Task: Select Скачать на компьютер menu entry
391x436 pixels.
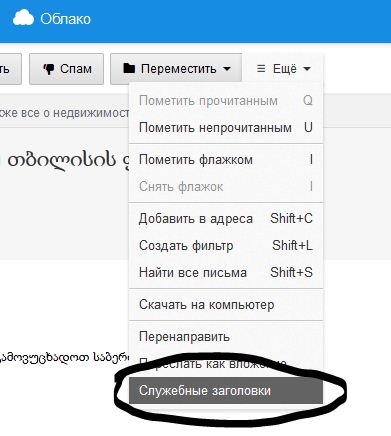Action: 226,305
